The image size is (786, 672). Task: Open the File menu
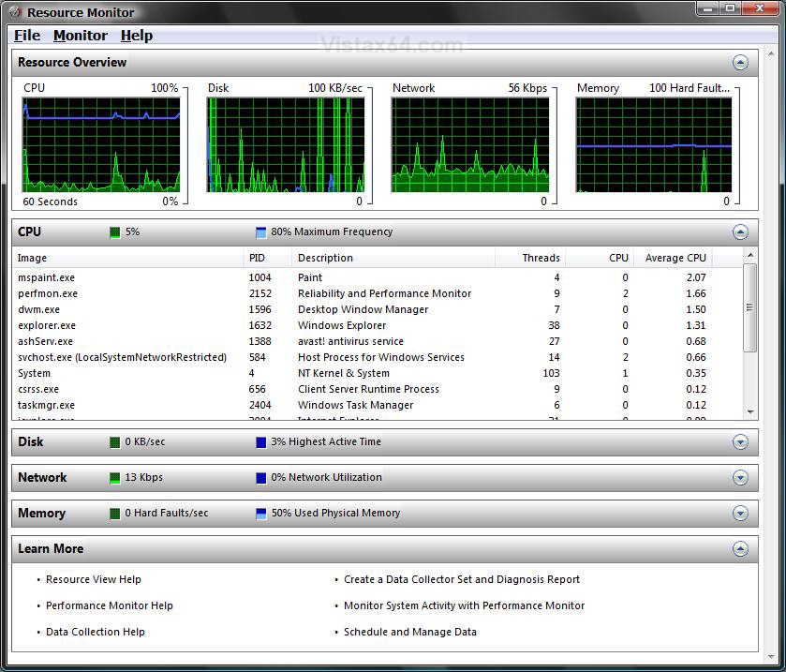[27, 36]
